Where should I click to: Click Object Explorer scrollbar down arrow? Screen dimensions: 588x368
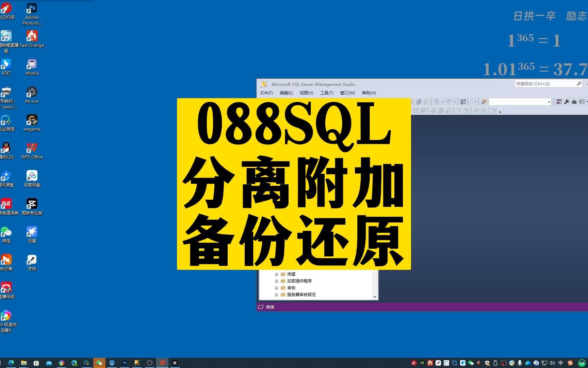point(375,296)
